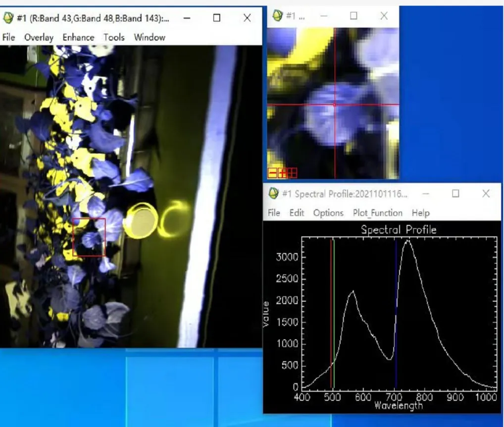504x427 pixels.
Task: Click the zoom in plus box
Action: point(282,173)
